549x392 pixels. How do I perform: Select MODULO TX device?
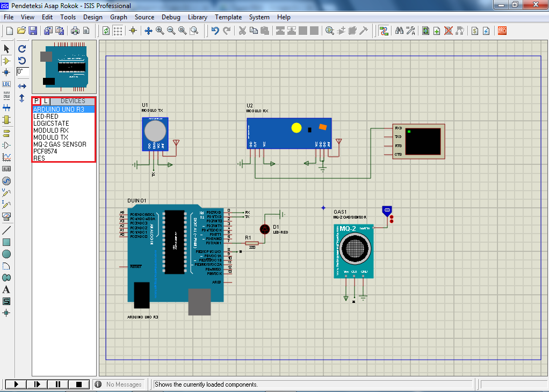[x=51, y=137]
